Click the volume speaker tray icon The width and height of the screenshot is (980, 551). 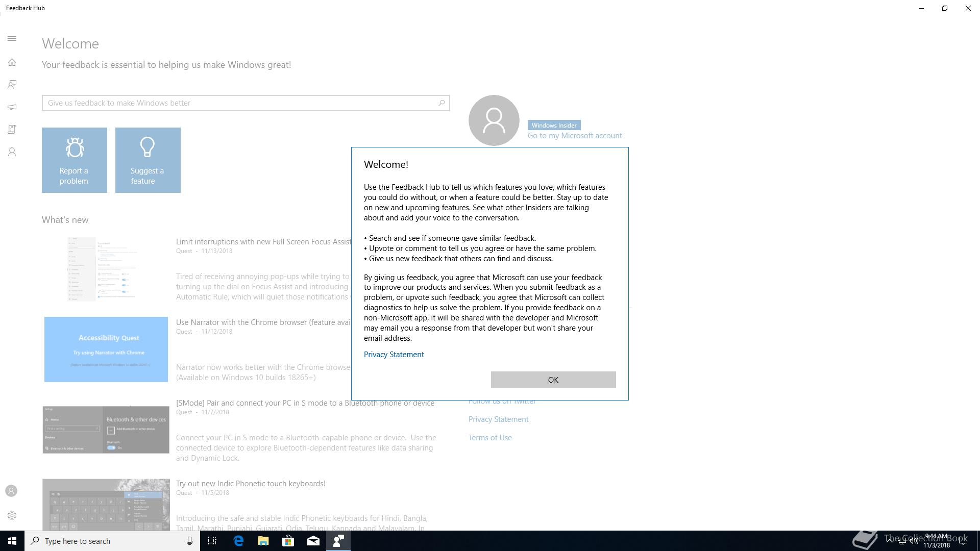click(x=914, y=541)
